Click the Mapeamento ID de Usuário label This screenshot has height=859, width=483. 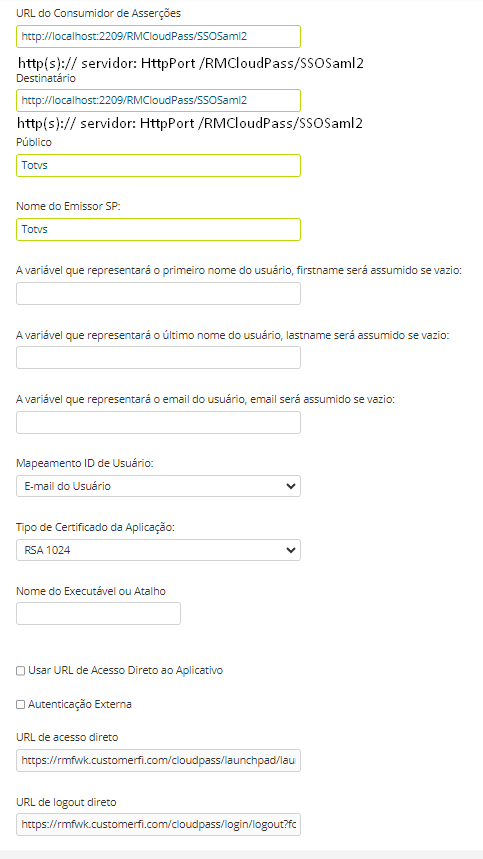click(85, 463)
